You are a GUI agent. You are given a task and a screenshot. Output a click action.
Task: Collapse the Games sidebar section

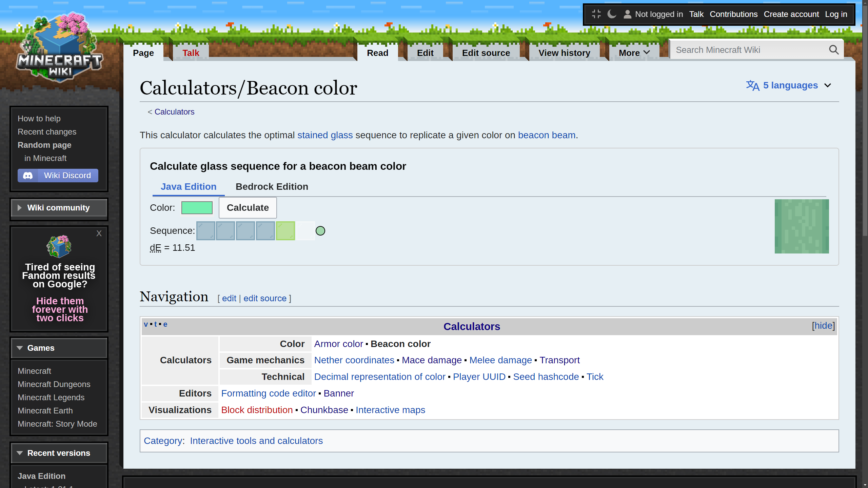[x=19, y=348]
